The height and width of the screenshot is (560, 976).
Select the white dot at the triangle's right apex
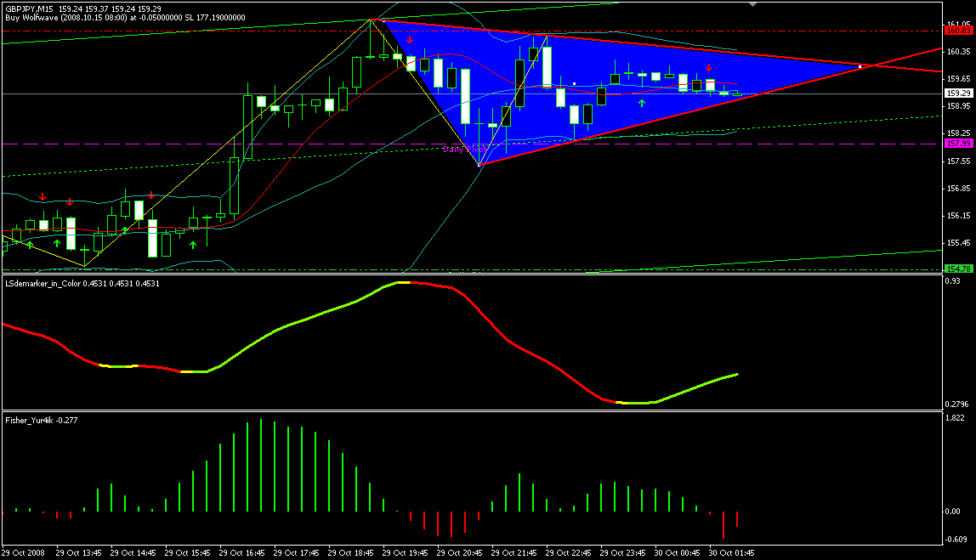pyautogui.click(x=860, y=65)
